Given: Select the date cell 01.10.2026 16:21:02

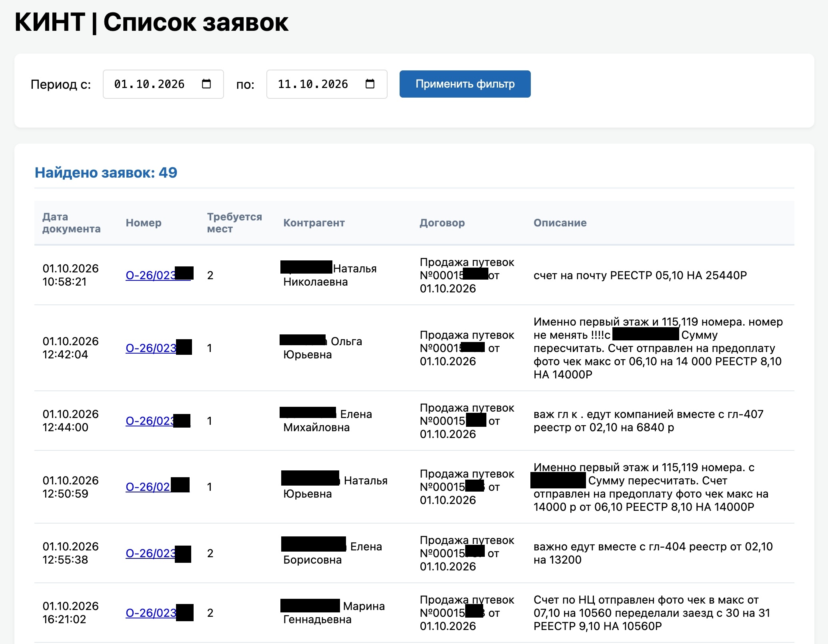Looking at the screenshot, I should 70,613.
